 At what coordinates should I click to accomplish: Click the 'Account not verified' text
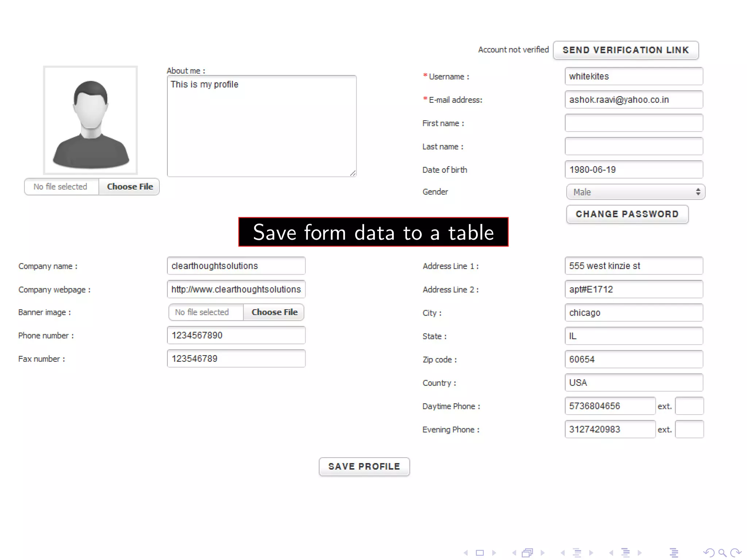click(514, 50)
